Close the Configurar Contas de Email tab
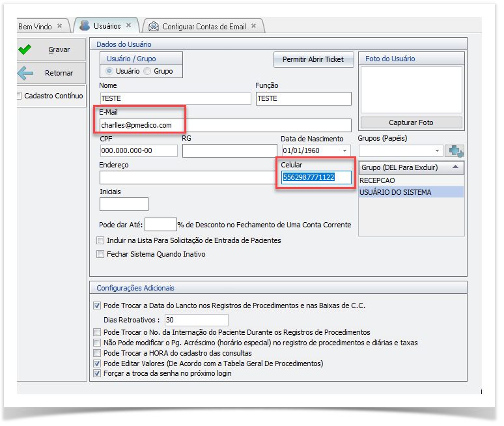The height and width of the screenshot is (426, 504). click(x=254, y=27)
